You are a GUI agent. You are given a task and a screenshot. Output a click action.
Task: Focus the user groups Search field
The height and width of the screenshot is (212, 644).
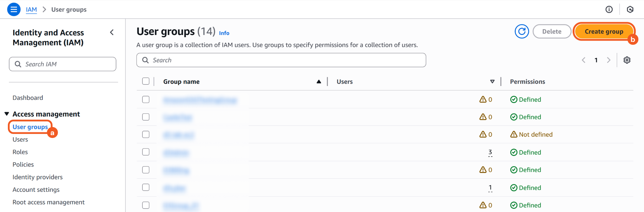coord(283,60)
